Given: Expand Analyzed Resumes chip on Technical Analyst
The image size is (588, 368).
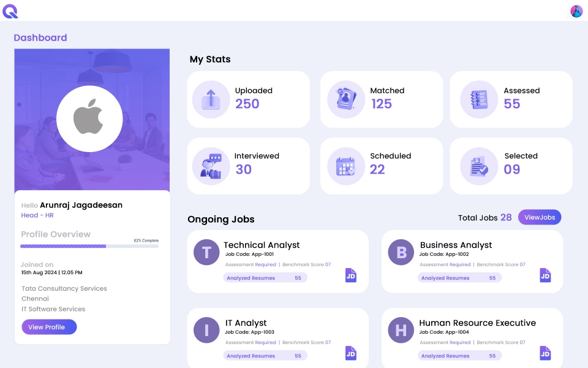Looking at the screenshot, I should click(x=265, y=277).
